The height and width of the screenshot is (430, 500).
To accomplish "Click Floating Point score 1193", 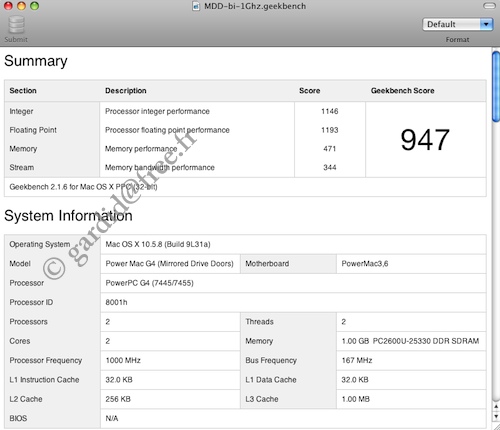I will [330, 130].
